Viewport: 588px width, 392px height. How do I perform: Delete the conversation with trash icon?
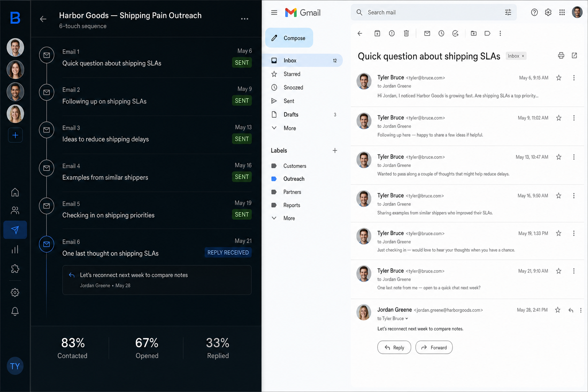pyautogui.click(x=406, y=33)
